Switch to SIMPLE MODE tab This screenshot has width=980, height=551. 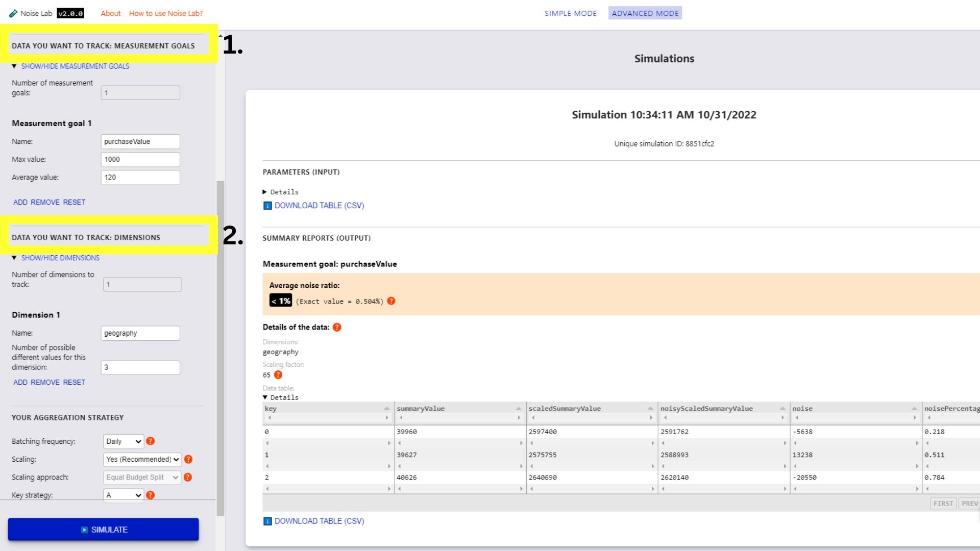point(570,13)
